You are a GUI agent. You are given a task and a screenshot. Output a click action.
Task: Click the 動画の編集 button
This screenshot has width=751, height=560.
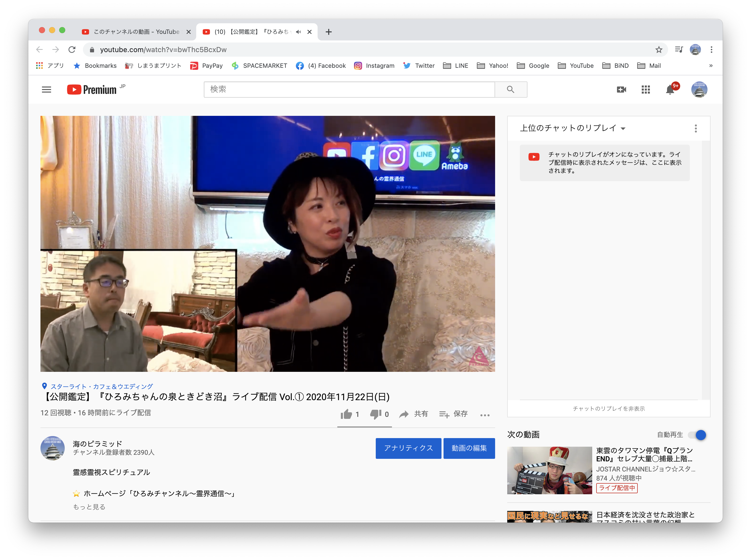[469, 448]
